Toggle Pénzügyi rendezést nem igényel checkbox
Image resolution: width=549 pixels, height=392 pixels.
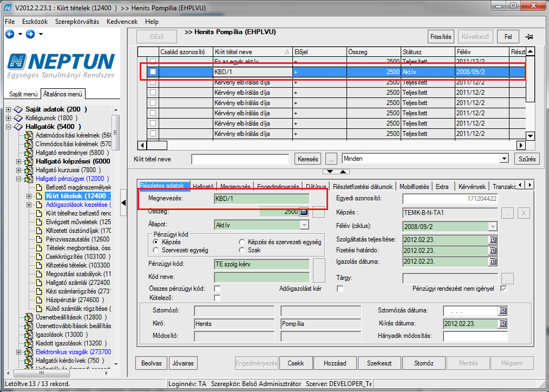(504, 289)
